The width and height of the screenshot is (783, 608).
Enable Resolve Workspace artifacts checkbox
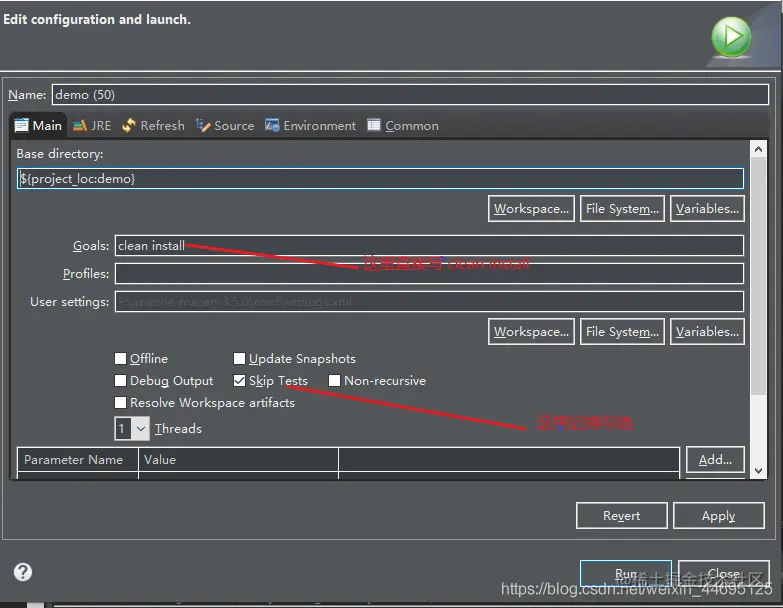(x=120, y=402)
